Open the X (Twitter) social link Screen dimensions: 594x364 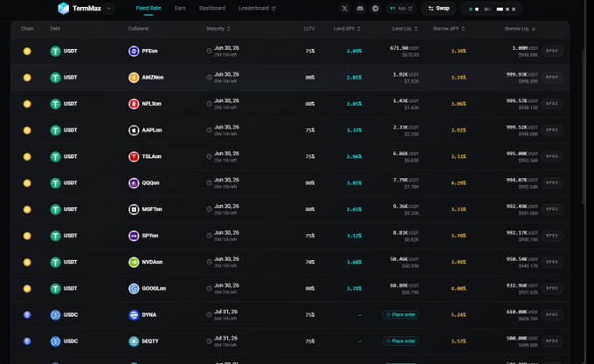(x=344, y=9)
